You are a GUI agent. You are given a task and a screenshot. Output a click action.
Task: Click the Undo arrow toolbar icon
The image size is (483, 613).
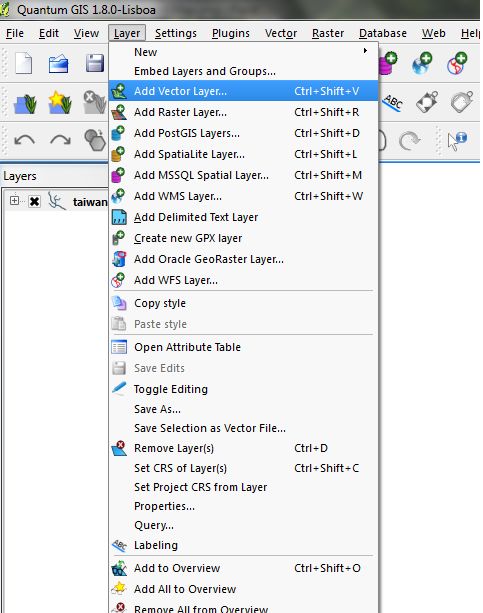[24, 140]
